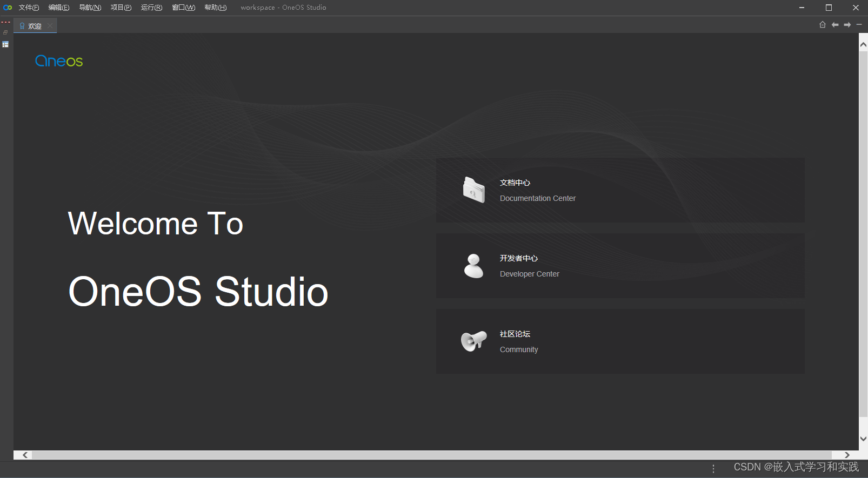Click the Community megaphone icon
Image resolution: width=868 pixels, height=478 pixels.
click(x=473, y=341)
